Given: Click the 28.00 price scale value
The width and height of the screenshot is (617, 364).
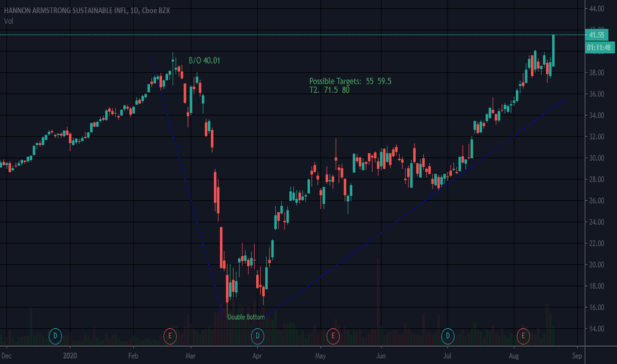Looking at the screenshot, I should pyautogui.click(x=596, y=179).
